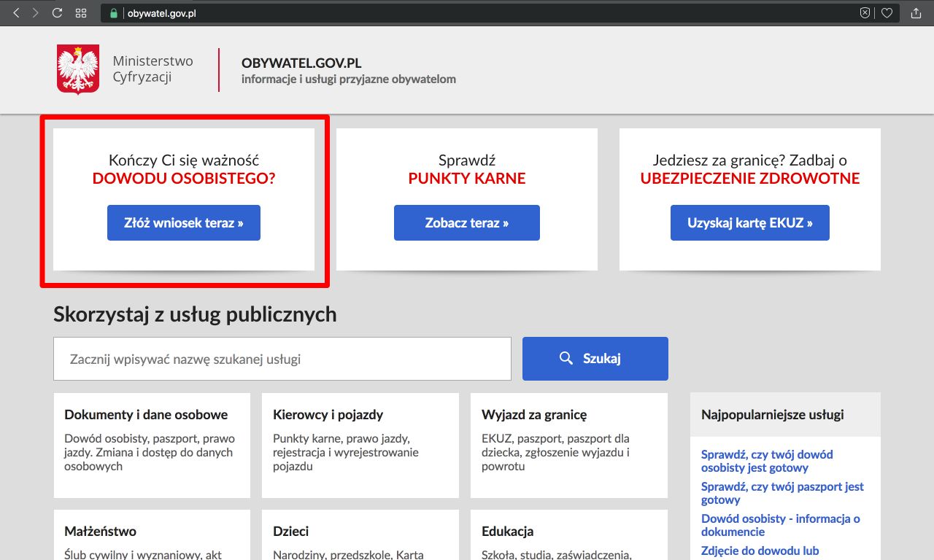
Task: Open 'Zdjęcie do dowodu lub' link
Action: (x=760, y=551)
